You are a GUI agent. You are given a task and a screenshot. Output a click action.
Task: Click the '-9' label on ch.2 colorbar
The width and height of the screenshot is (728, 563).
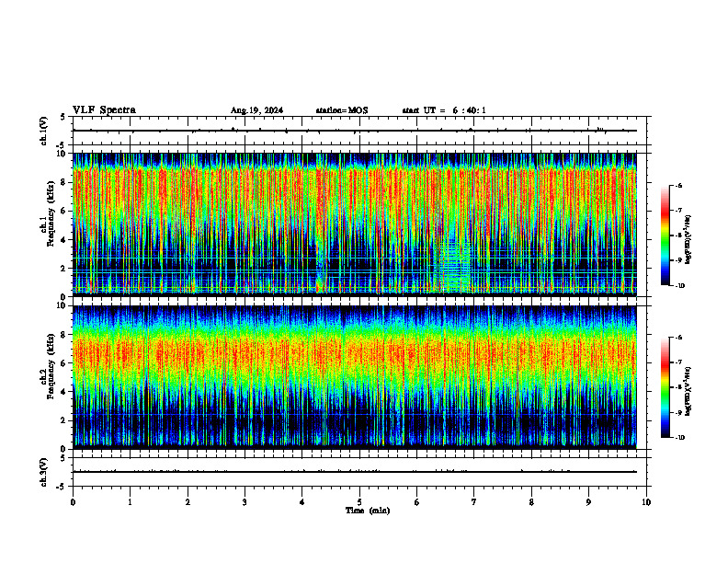[x=678, y=412]
